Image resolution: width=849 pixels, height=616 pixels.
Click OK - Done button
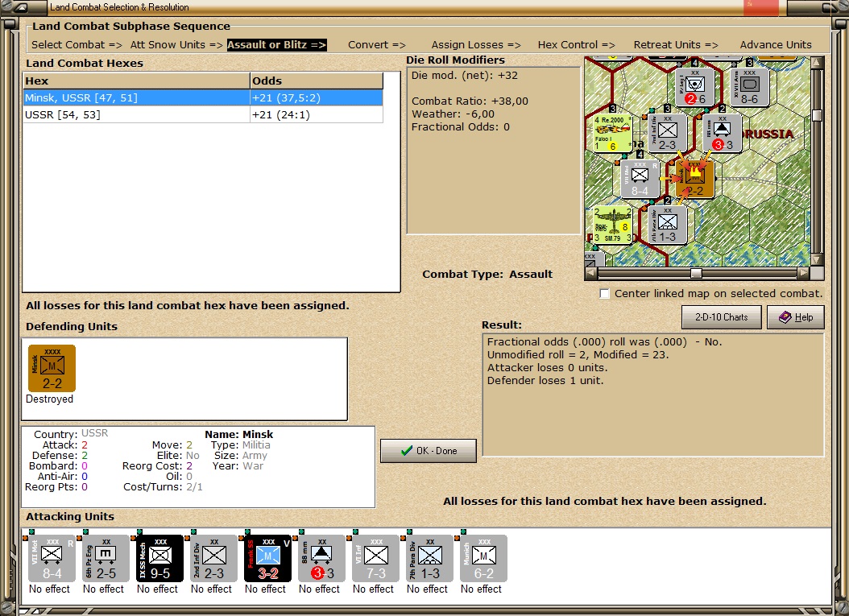coord(429,451)
